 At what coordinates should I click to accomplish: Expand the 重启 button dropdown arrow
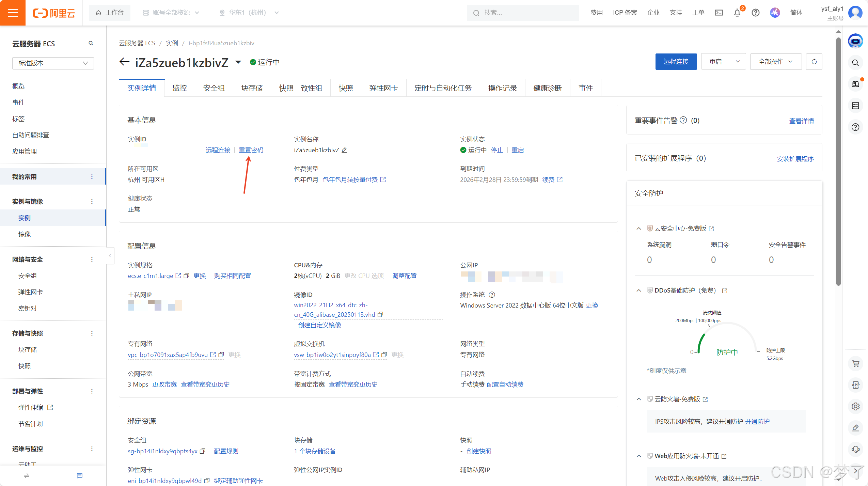point(738,62)
